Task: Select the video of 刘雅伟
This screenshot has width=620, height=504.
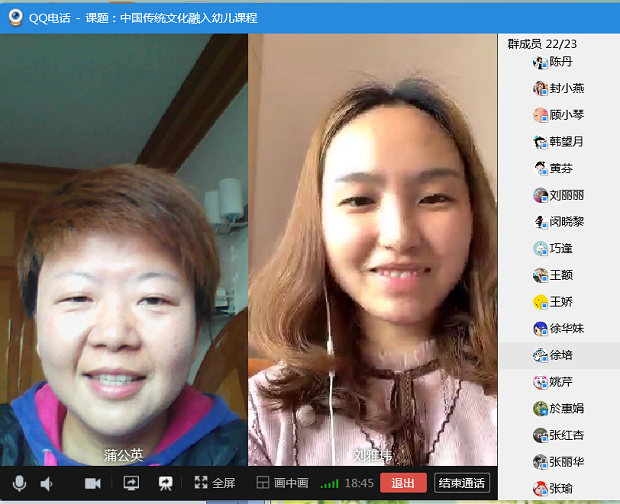Action: click(x=372, y=250)
